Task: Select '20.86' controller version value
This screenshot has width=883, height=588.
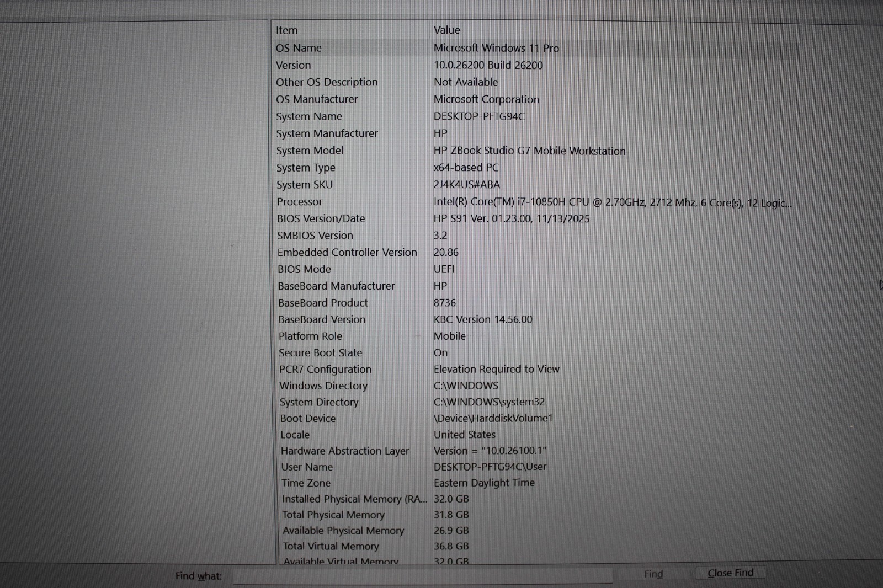Action: pos(446,252)
